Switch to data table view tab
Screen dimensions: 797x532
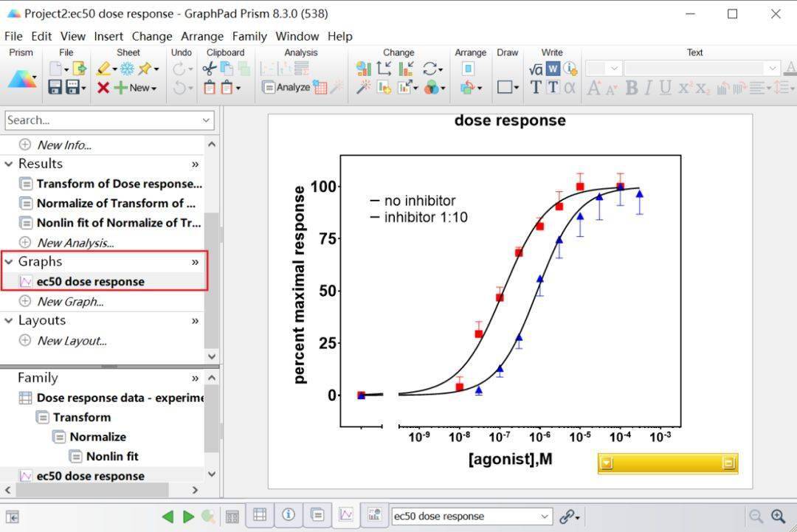tap(260, 515)
